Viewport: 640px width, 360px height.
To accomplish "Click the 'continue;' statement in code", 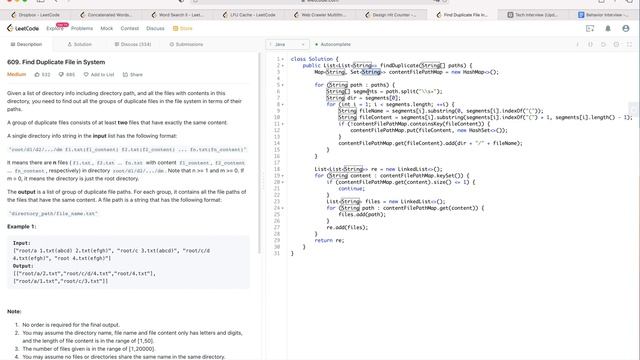I will click(x=351, y=189).
